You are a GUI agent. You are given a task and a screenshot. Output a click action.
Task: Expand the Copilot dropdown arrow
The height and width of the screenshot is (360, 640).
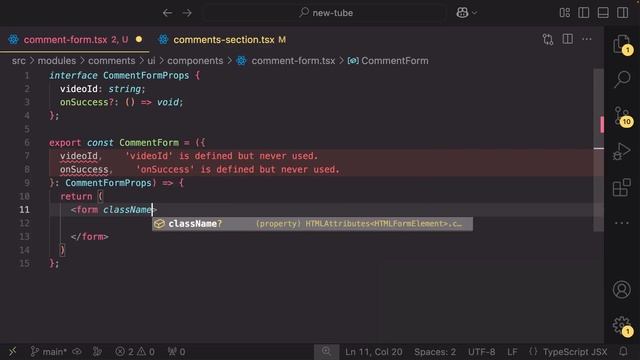click(475, 13)
